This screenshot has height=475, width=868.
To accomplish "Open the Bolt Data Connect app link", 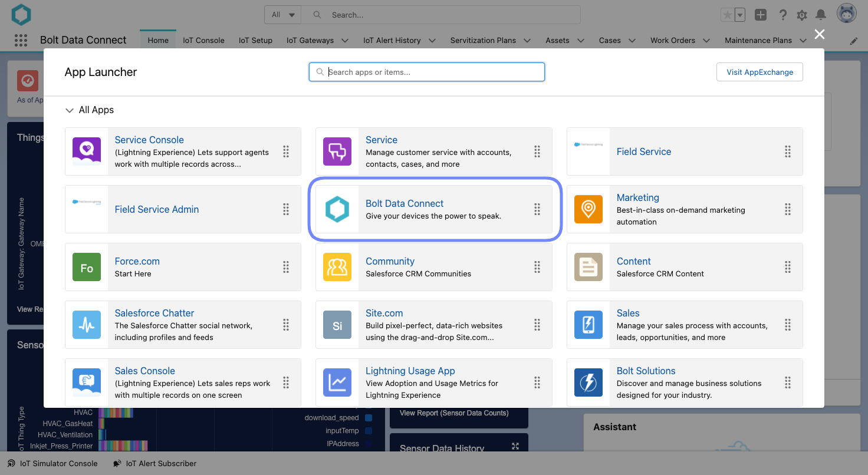I will 405,203.
